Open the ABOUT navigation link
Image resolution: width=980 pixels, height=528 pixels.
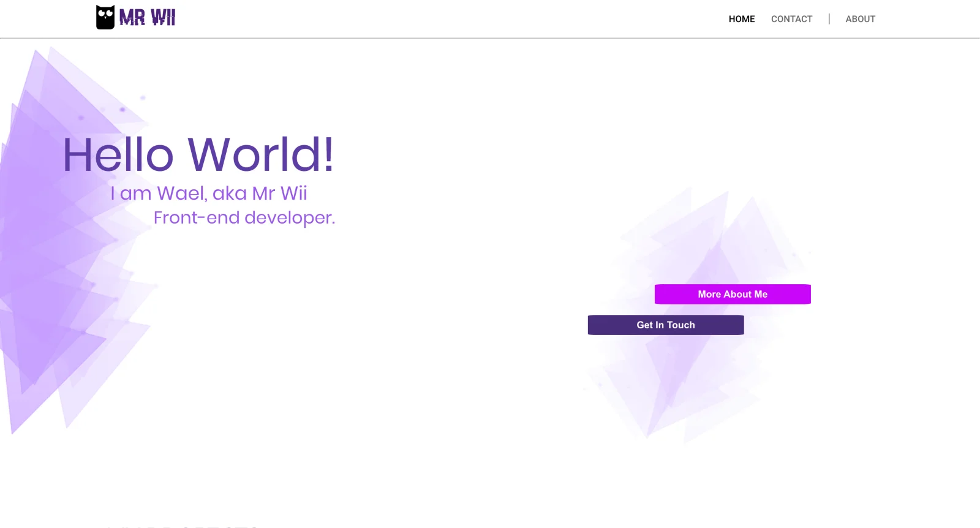tap(860, 19)
